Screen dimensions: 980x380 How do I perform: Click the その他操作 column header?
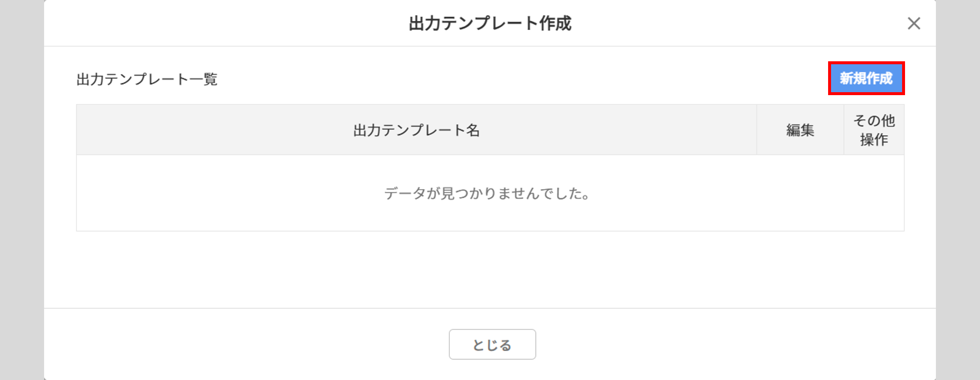(x=874, y=130)
